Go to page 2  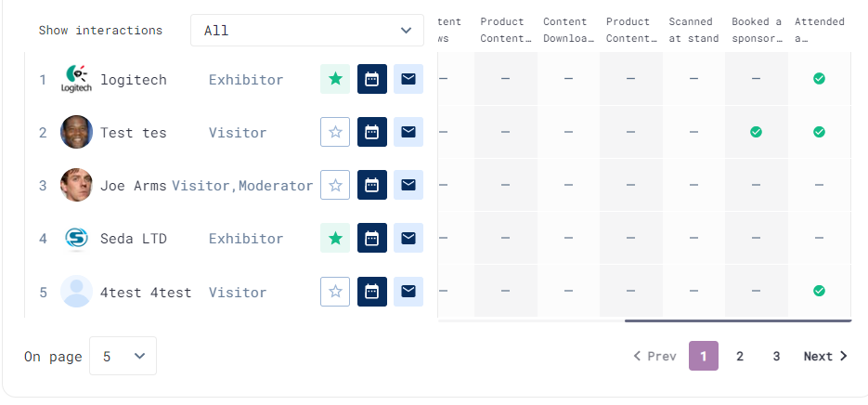(740, 357)
